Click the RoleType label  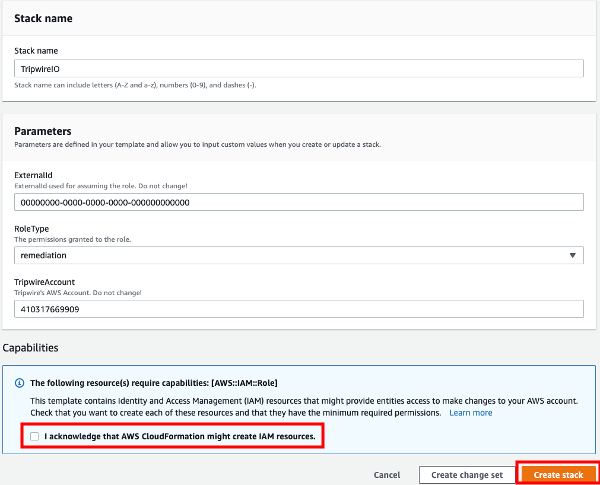pyautogui.click(x=32, y=229)
